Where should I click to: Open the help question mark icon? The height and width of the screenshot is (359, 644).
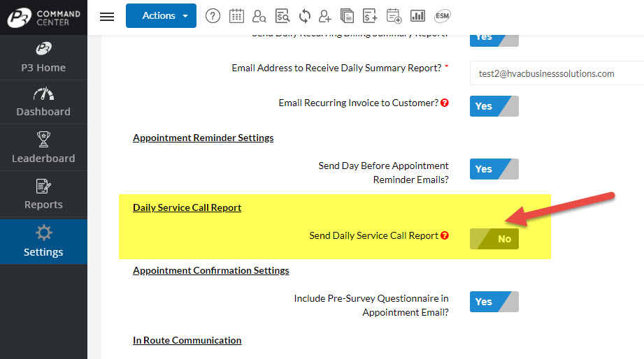click(213, 16)
